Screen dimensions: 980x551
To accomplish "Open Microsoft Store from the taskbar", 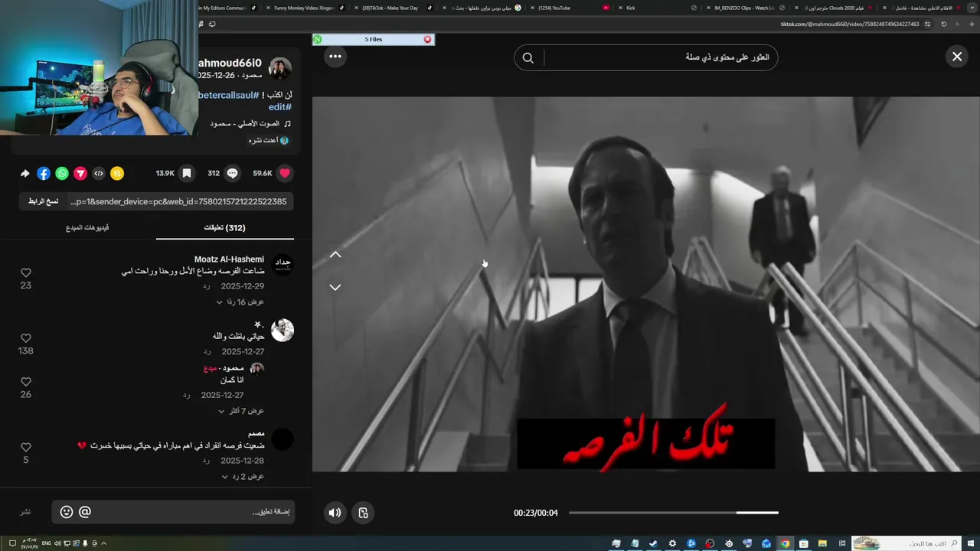I will click(803, 543).
